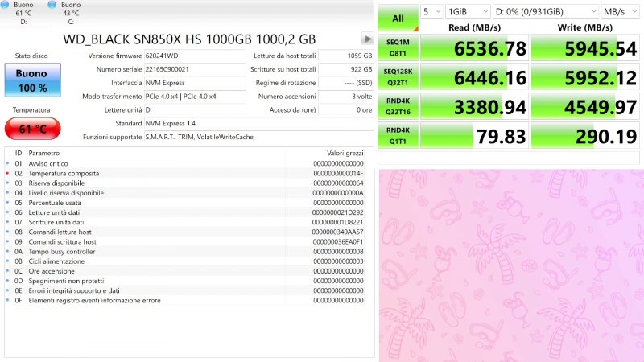The image size is (644, 362).
Task: Select row 0F Elementi registro eventi informazione errore
Action: coord(185,300)
